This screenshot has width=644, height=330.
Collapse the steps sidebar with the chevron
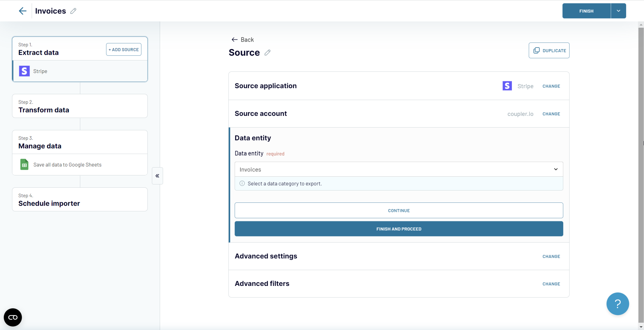(157, 176)
